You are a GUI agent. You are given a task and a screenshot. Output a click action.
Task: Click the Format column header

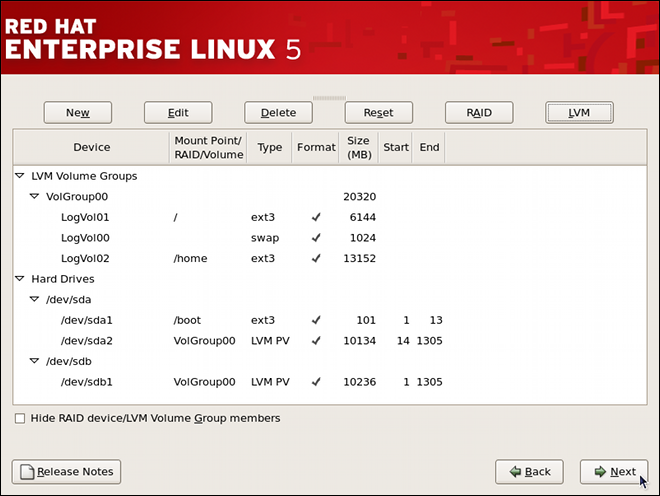[316, 147]
